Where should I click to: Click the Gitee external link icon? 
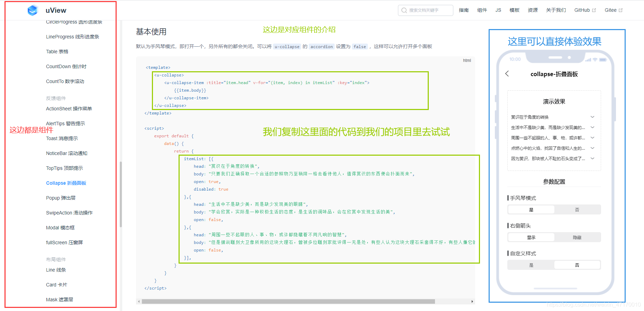[621, 10]
